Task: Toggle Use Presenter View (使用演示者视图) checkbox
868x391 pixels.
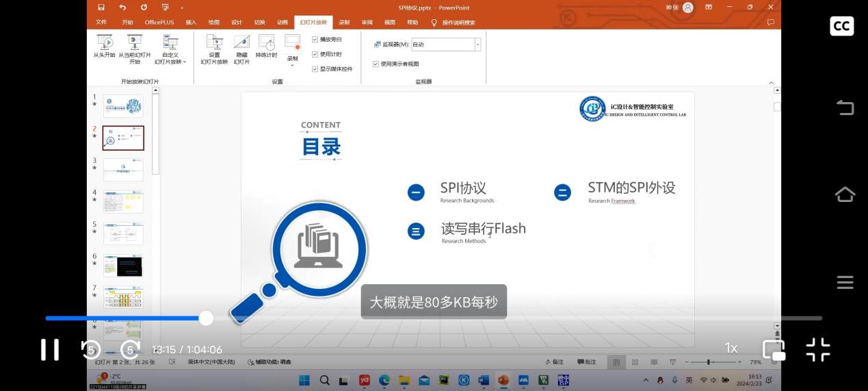Action: pos(376,64)
